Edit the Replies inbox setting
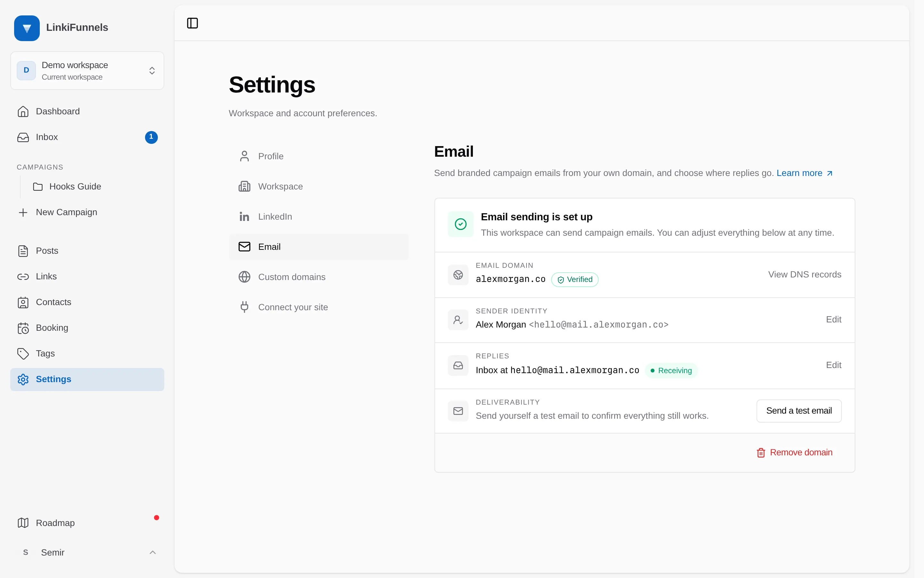924x578 pixels. coord(834,365)
